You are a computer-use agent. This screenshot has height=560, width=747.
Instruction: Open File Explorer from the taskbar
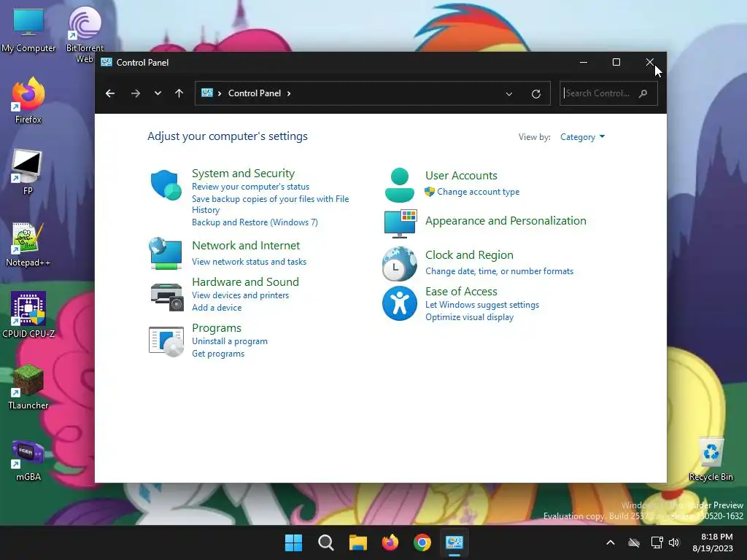point(357,542)
